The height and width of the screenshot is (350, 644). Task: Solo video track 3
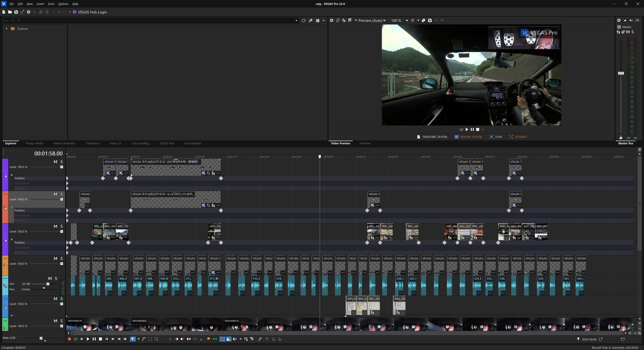click(x=61, y=227)
